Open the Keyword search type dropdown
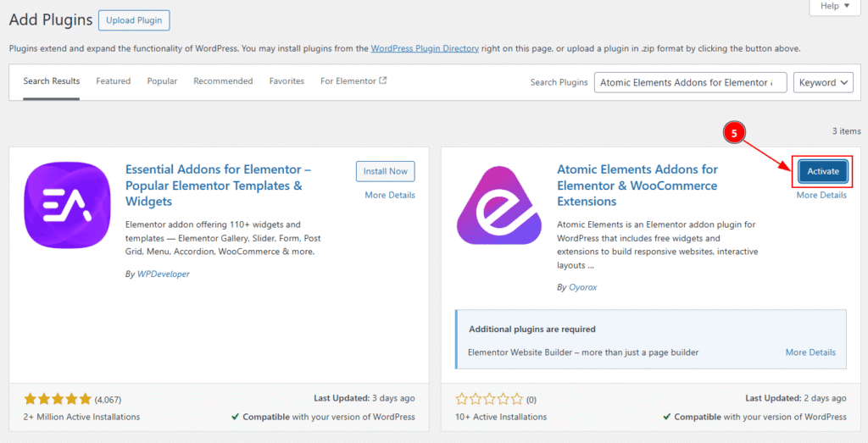The width and height of the screenshot is (868, 443). pos(823,82)
